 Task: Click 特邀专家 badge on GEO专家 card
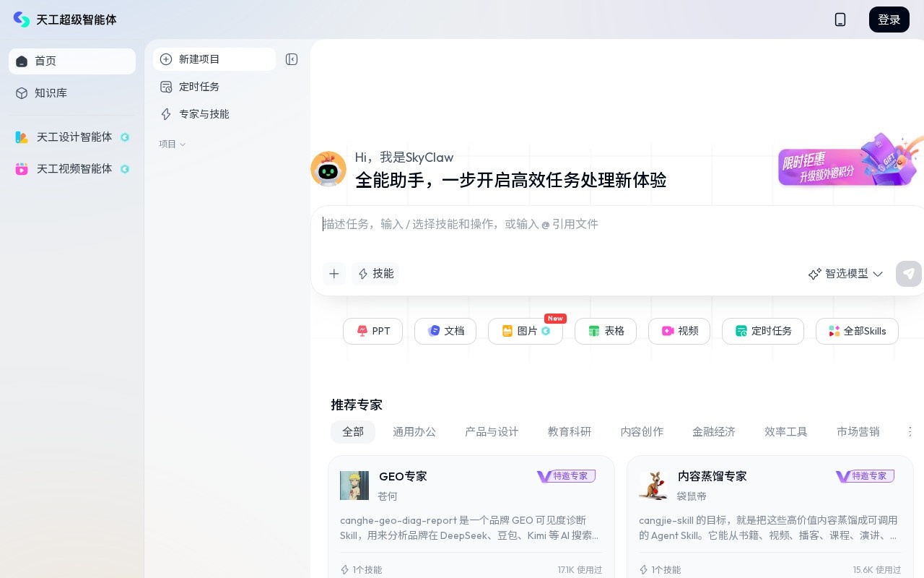tap(566, 476)
